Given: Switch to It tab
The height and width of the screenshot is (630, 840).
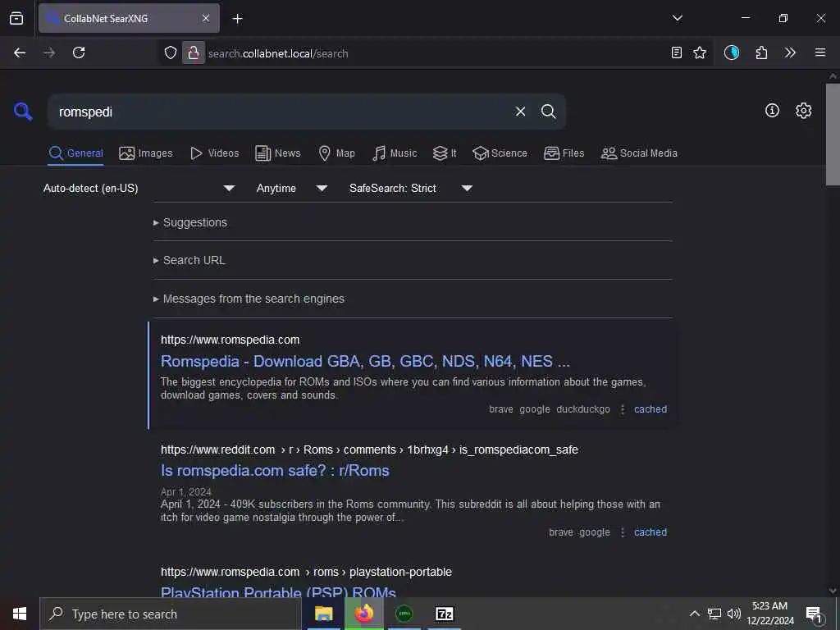Looking at the screenshot, I should [x=445, y=153].
